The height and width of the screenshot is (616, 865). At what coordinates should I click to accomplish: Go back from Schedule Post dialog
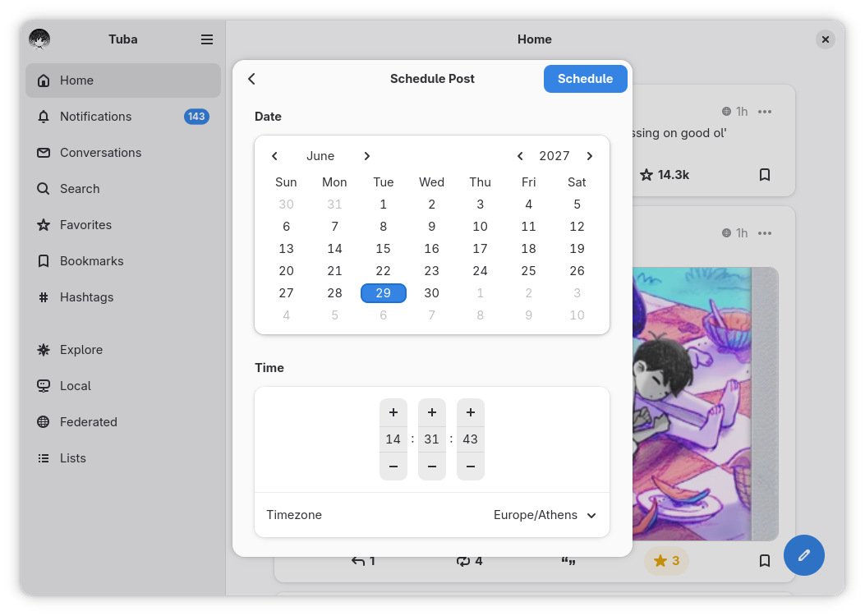click(251, 79)
